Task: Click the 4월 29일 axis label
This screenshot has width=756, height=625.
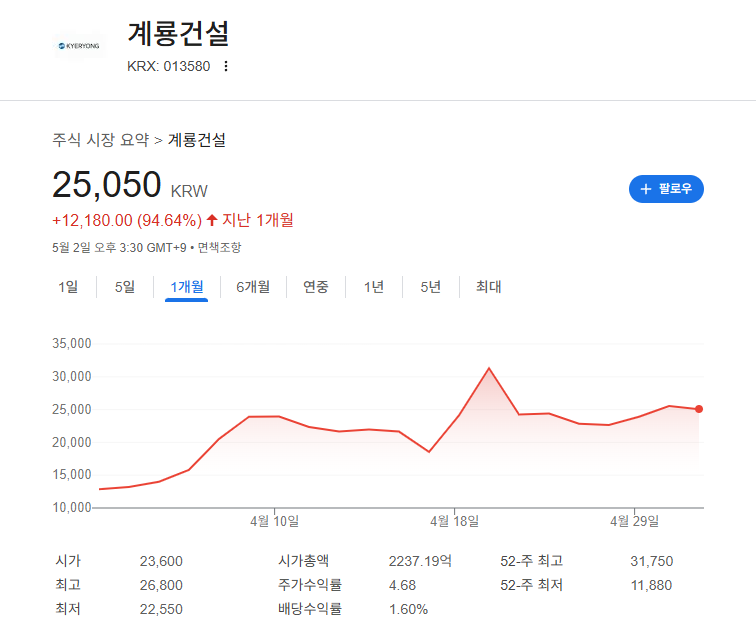Action: [634, 521]
